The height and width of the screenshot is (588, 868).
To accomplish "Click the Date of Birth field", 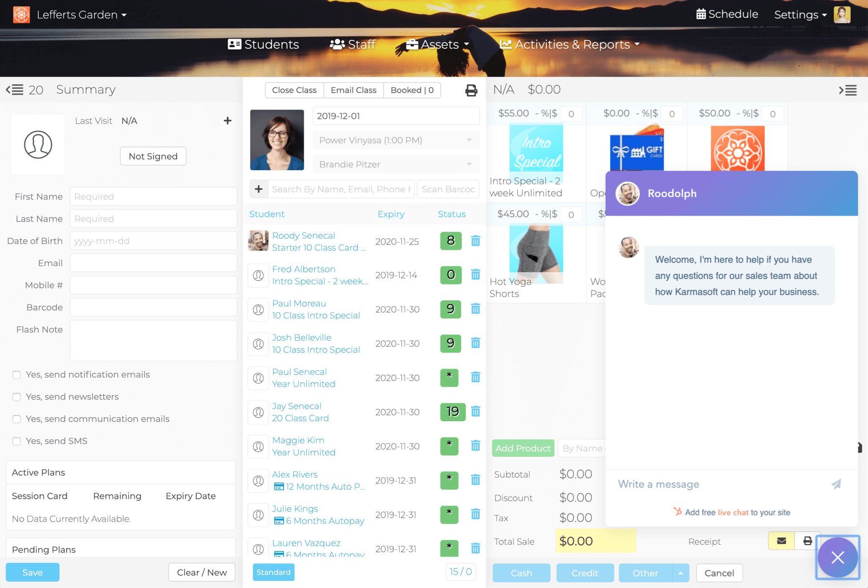I will (x=153, y=241).
